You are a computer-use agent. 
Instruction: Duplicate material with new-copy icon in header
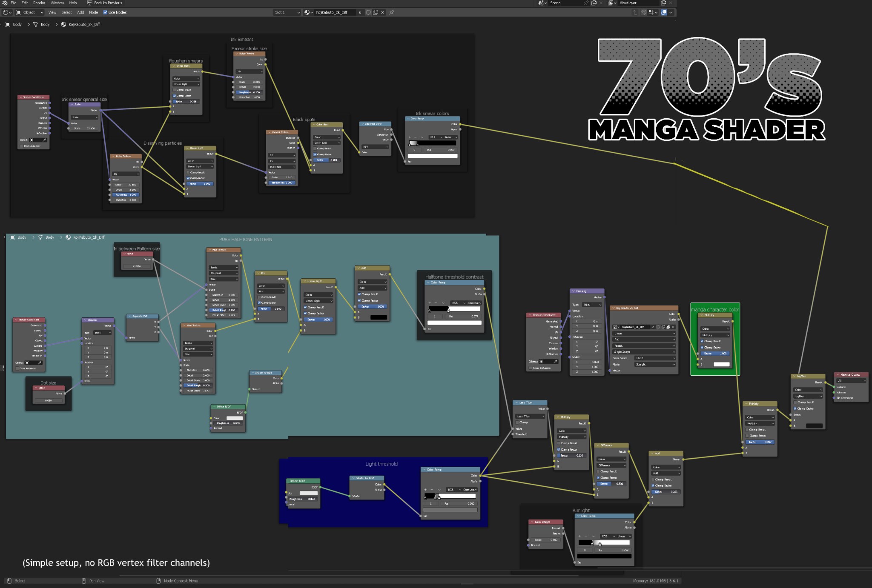(376, 12)
